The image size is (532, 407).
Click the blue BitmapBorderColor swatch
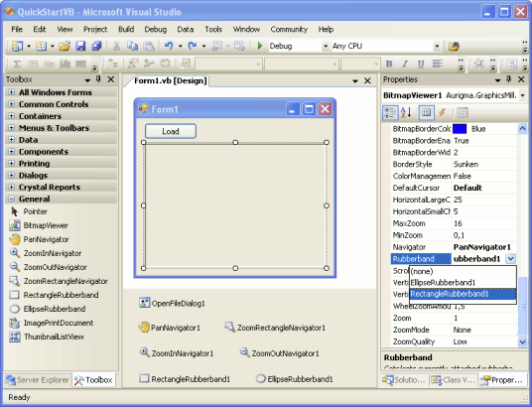pos(460,129)
